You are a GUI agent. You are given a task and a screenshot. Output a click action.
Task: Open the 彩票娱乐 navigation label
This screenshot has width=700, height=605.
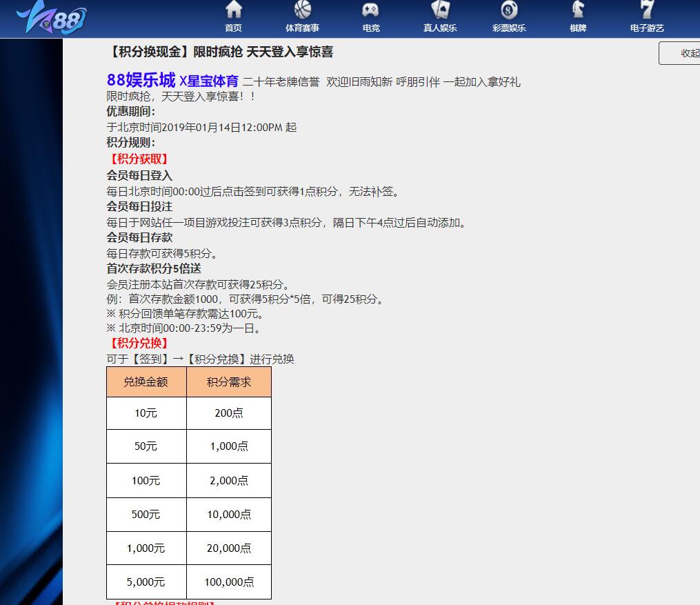click(x=509, y=28)
